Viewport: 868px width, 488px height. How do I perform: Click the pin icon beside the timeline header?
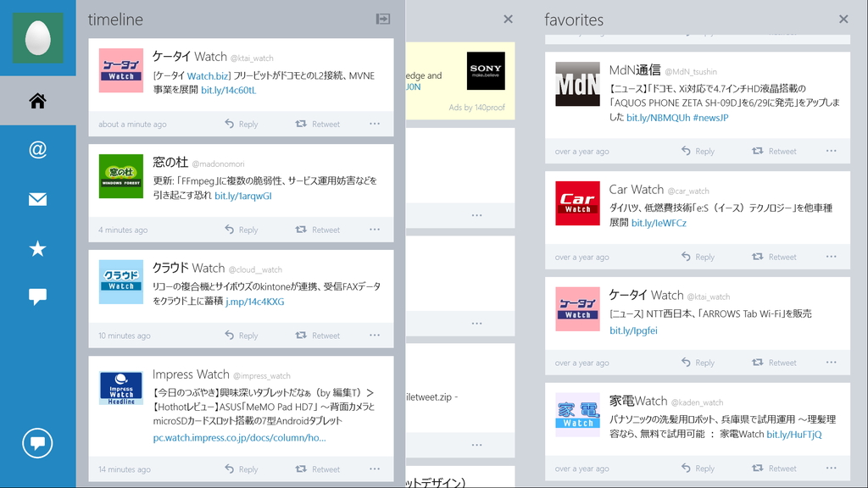tap(382, 19)
